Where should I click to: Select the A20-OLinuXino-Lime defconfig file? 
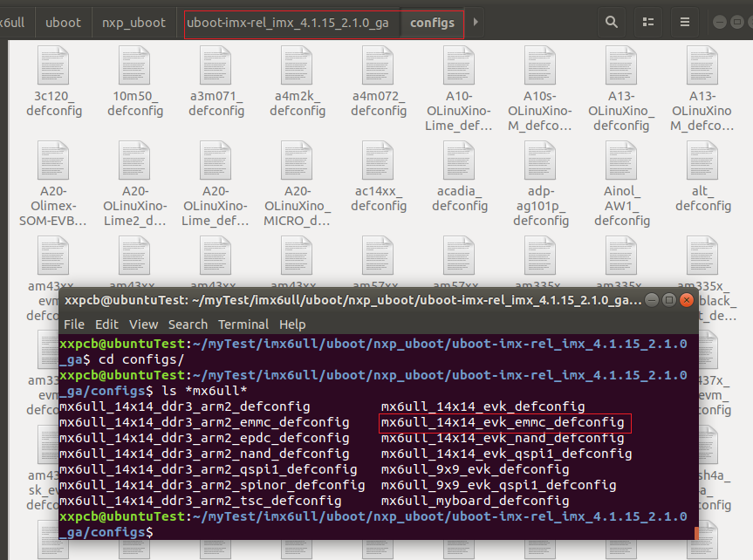tap(216, 184)
